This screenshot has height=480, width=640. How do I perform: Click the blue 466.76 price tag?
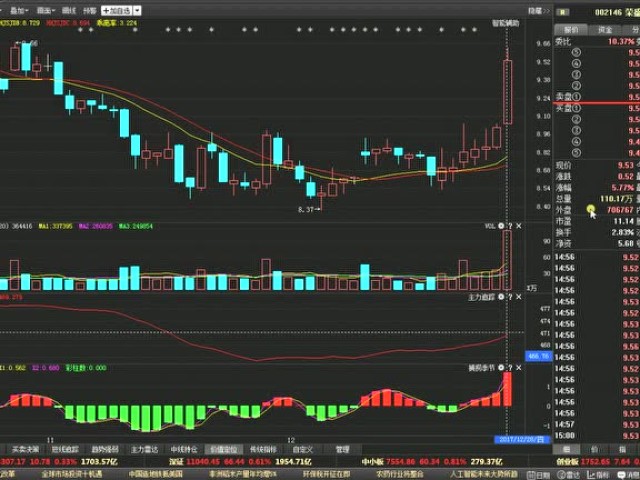point(538,356)
